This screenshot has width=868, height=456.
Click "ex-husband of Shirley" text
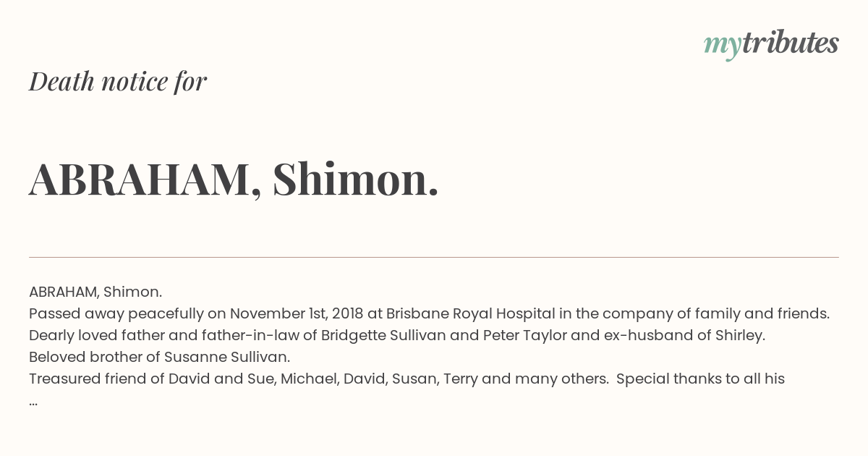686,336
